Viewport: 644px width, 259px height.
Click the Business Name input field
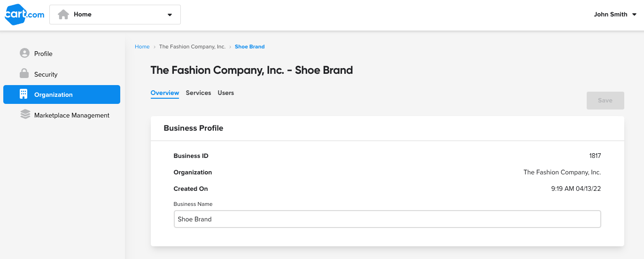[x=387, y=219]
